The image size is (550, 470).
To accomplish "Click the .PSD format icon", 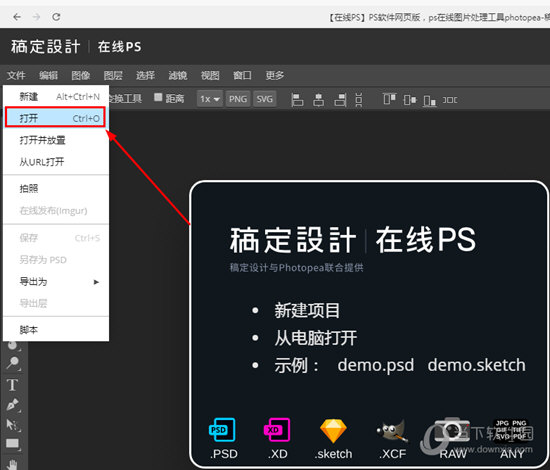I will [222, 430].
